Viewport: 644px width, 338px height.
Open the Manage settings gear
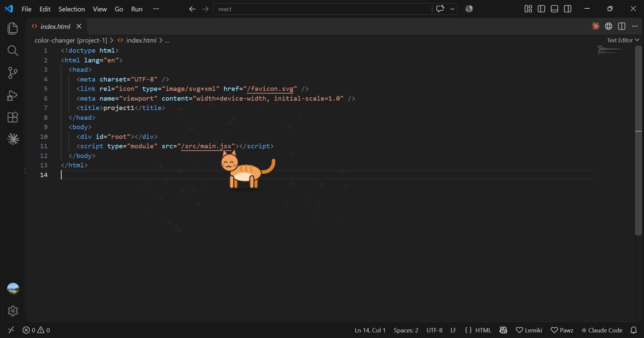13,311
